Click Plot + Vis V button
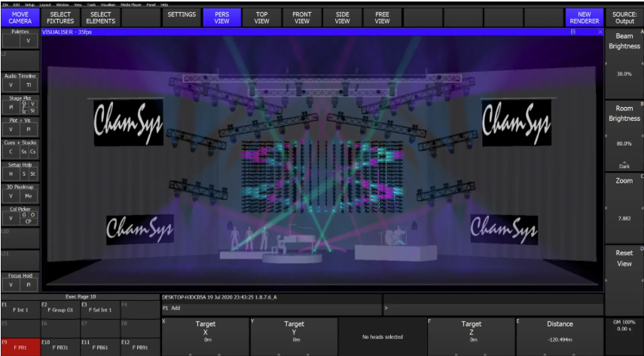 coord(11,130)
